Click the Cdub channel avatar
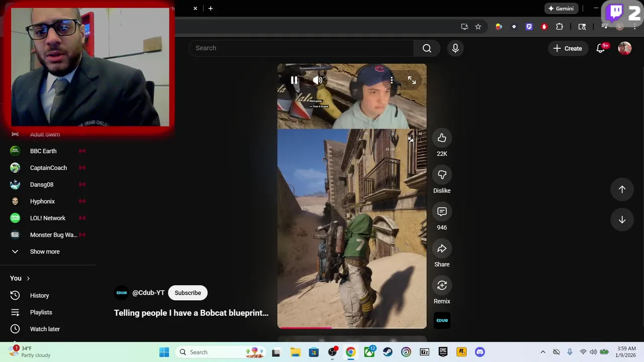Screen dimensions: 644x362 [121, 293]
